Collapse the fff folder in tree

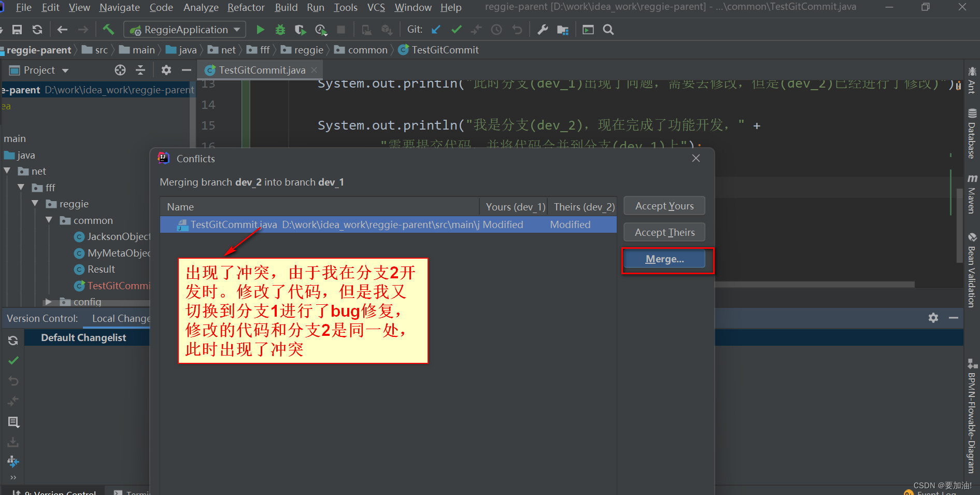[x=21, y=187]
